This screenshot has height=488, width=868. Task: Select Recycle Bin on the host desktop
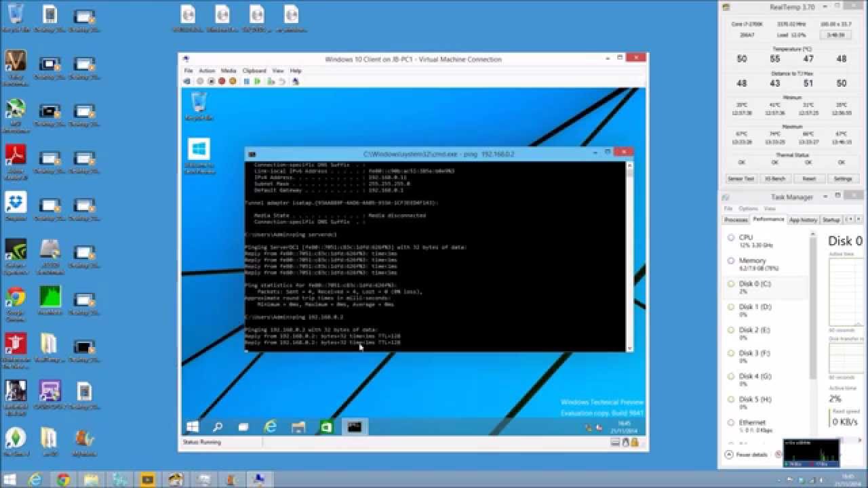[15, 18]
